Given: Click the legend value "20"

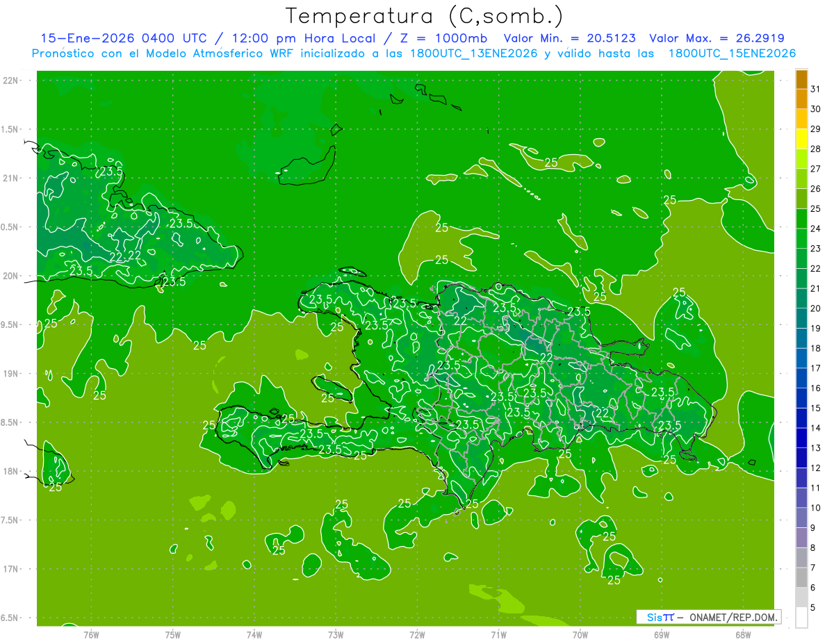Looking at the screenshot, I should [x=815, y=308].
